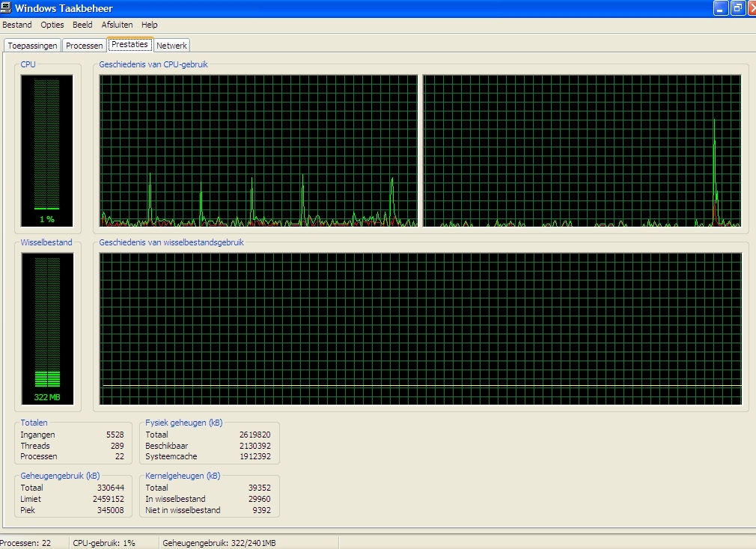Click the Ingangen value 5528
Screen dimensions: 756x549
[x=115, y=435]
